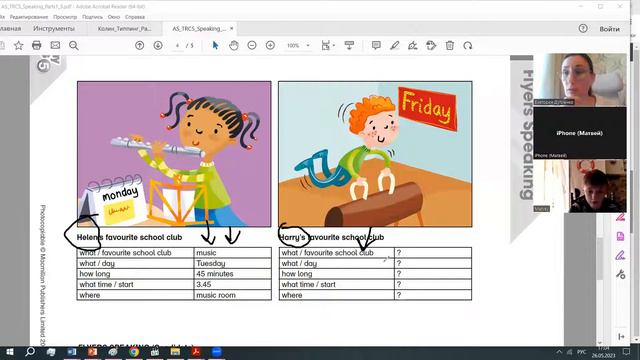640x360 pixels.
Task: Open the Подпись menu
Action: (92, 17)
